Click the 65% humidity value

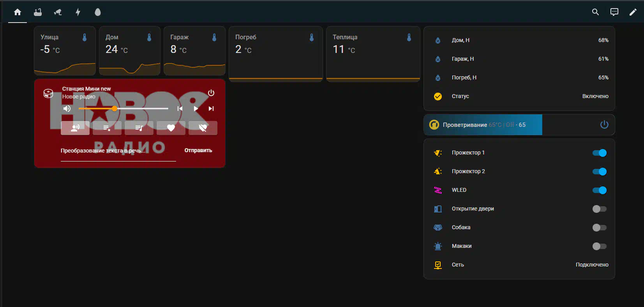pyautogui.click(x=603, y=77)
